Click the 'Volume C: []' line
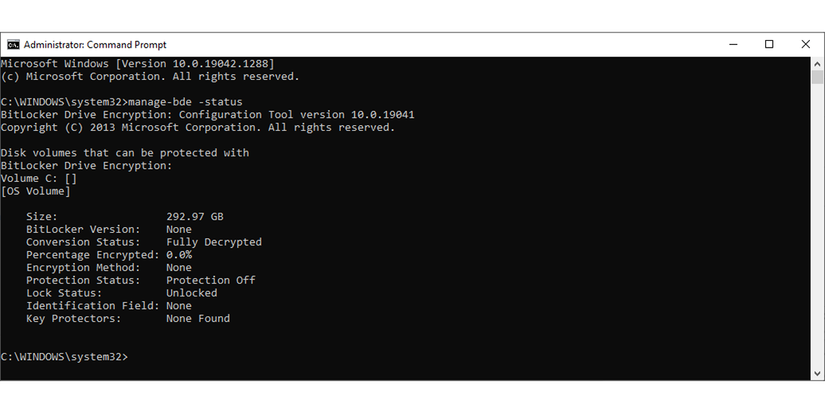This screenshot has width=825, height=413. coord(39,178)
